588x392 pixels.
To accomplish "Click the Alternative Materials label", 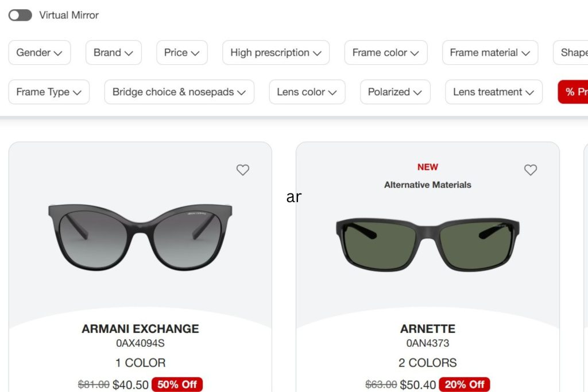I will pyautogui.click(x=427, y=185).
